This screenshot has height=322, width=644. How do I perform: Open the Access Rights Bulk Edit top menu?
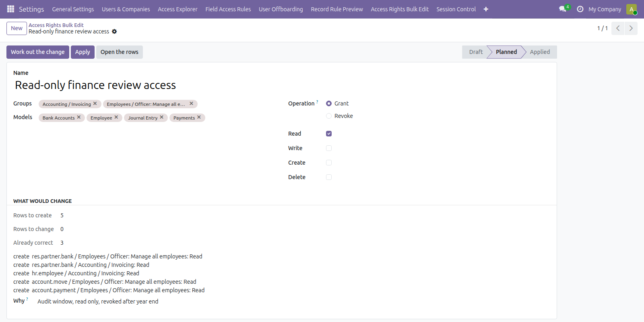coord(400,9)
